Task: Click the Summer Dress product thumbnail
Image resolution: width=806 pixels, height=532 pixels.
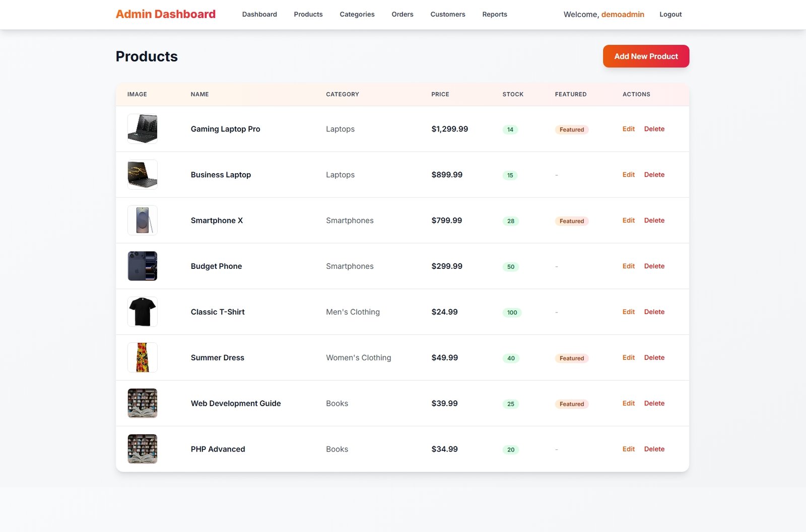Action: (143, 358)
